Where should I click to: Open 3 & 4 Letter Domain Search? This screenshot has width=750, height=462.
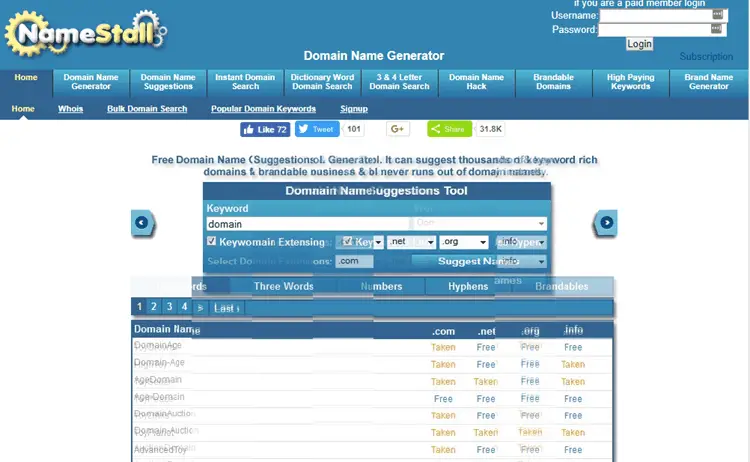399,82
